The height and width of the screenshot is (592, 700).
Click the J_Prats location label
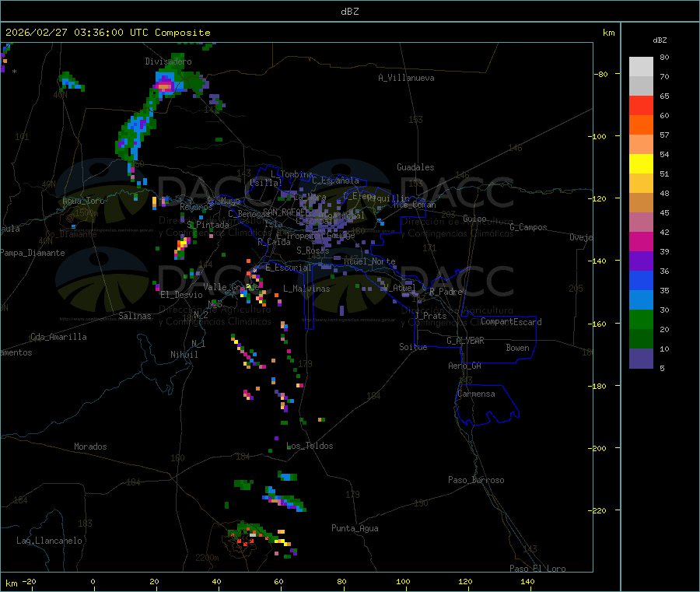(431, 316)
